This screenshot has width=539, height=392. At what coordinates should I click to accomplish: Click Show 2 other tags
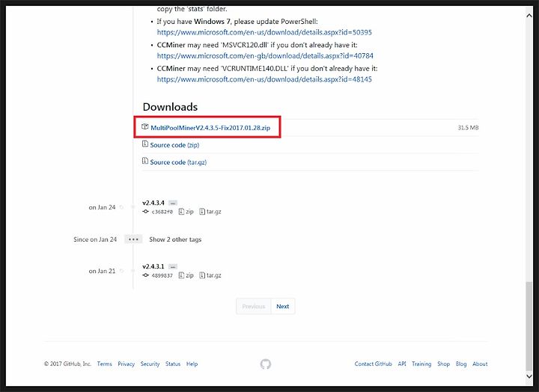click(x=175, y=239)
